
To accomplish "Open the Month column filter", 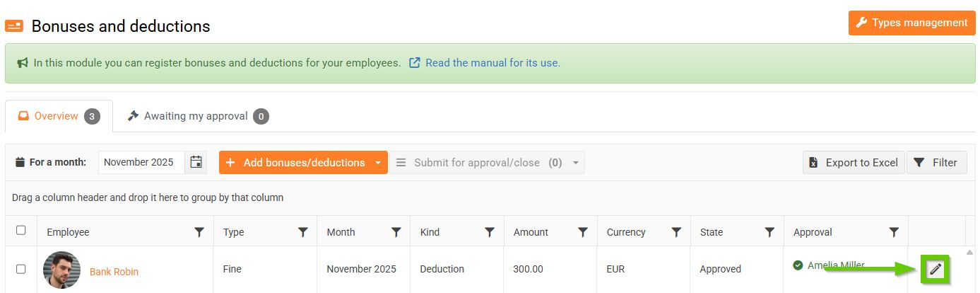I will pos(396,232).
